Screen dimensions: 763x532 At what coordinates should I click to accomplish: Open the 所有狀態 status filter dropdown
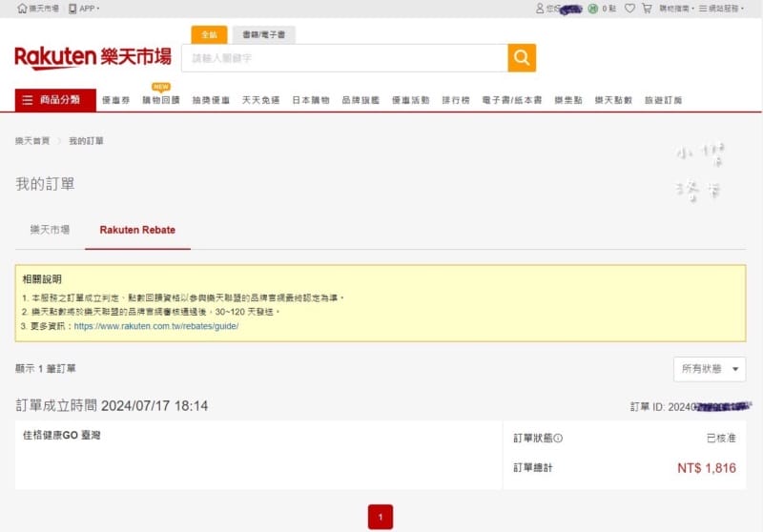710,369
